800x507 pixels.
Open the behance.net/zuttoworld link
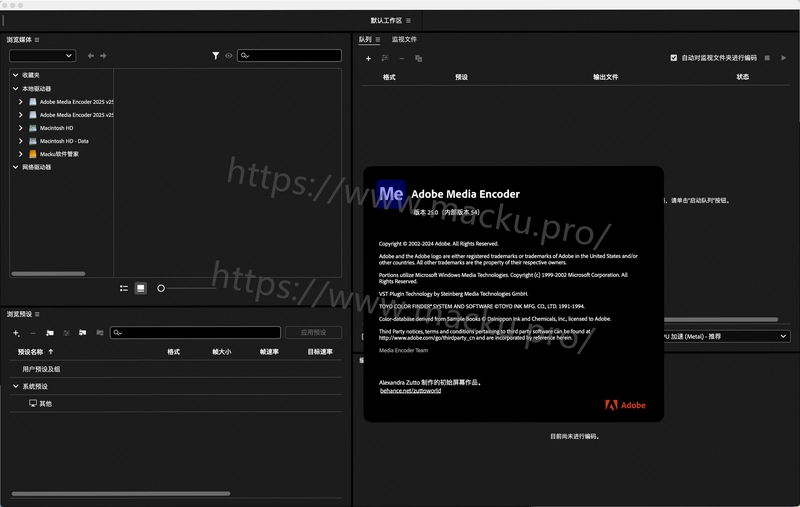click(x=410, y=391)
